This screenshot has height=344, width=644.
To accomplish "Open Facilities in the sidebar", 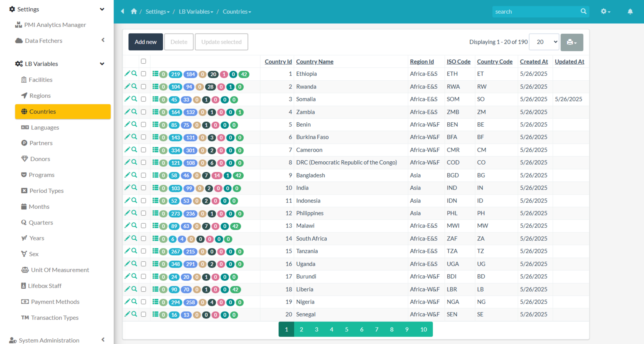I will click(40, 80).
